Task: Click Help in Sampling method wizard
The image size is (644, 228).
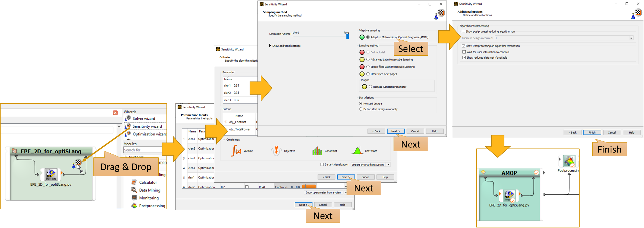Action: pos(435,131)
